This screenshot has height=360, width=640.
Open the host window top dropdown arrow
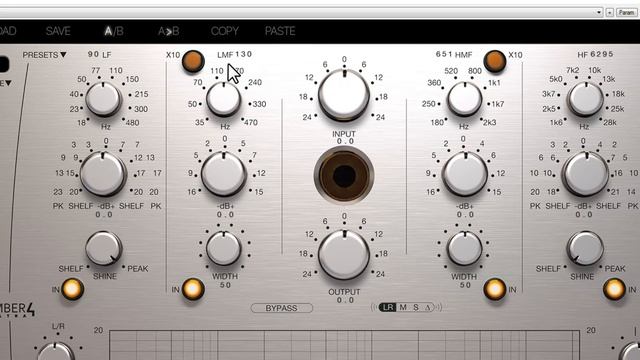click(599, 12)
